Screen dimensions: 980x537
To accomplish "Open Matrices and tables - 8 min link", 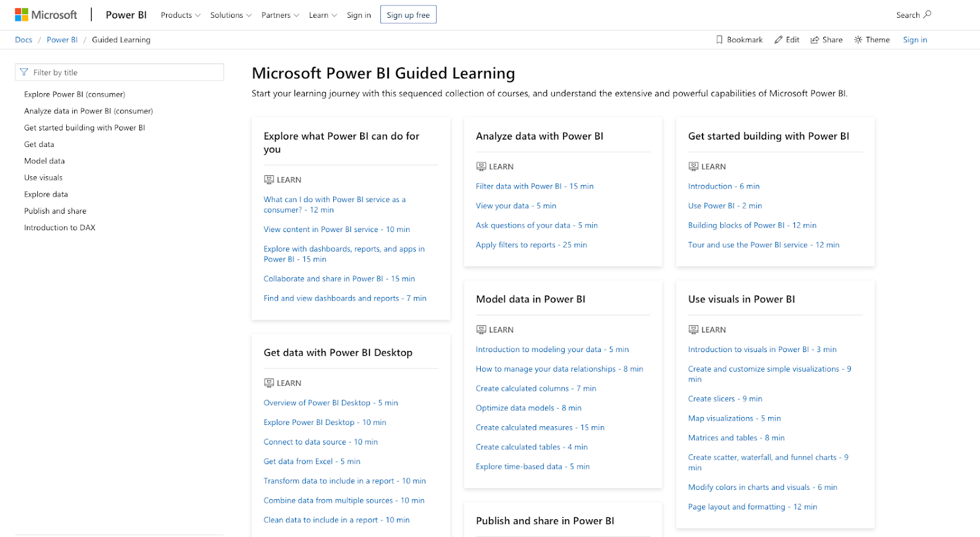I will pos(736,438).
